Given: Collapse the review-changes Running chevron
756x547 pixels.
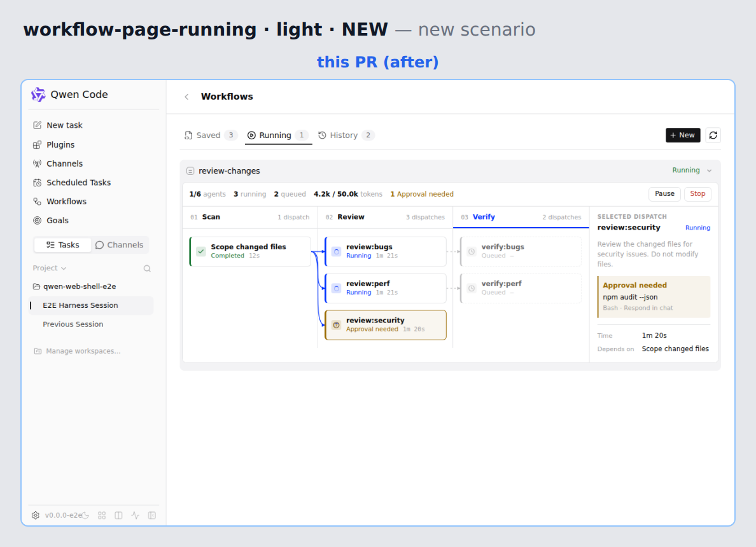Looking at the screenshot, I should click(x=710, y=170).
